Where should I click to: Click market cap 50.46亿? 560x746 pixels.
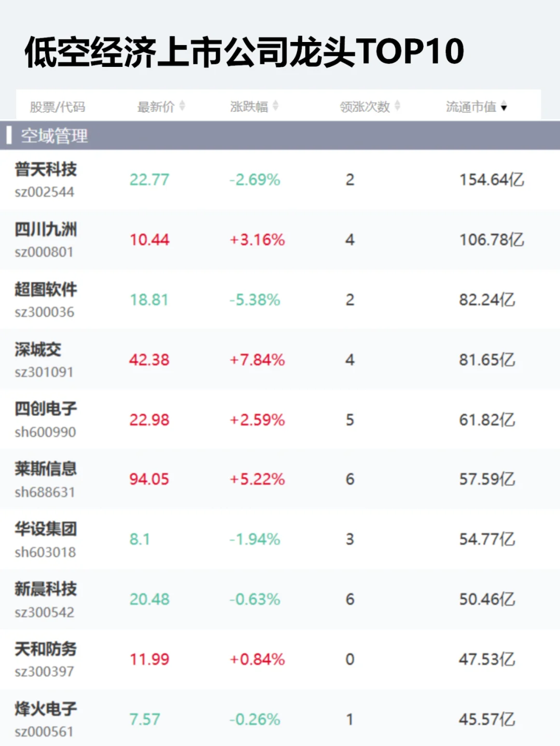[x=487, y=600]
